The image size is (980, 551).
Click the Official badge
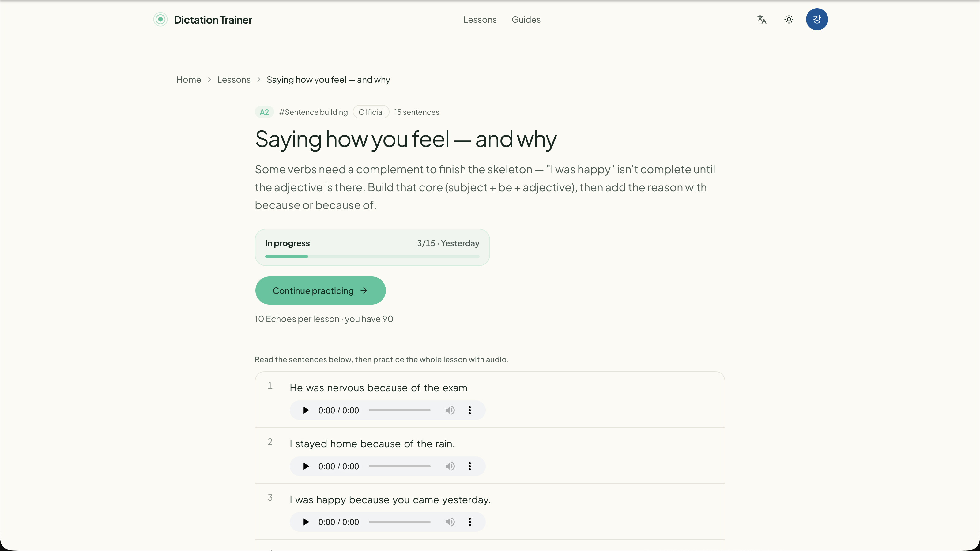[x=371, y=112]
